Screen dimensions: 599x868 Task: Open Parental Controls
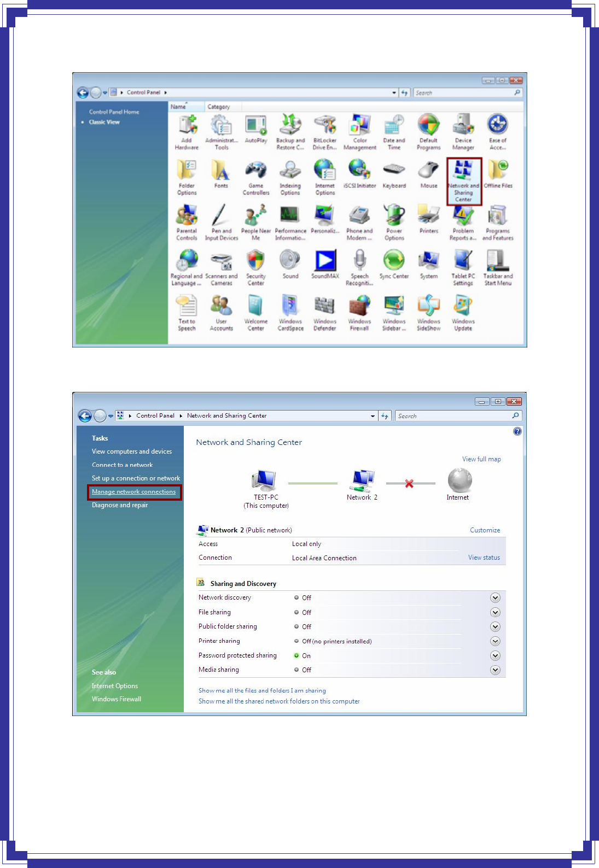coord(187,223)
